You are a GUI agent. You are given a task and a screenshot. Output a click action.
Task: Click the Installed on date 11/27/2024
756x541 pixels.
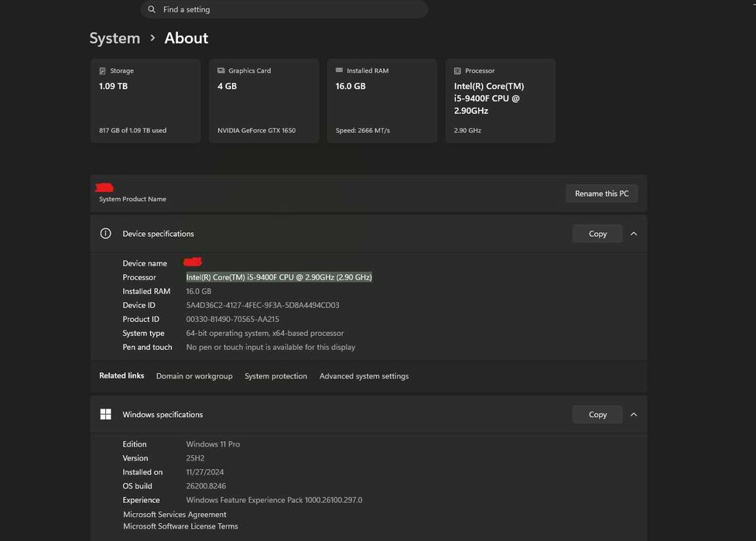pyautogui.click(x=205, y=472)
